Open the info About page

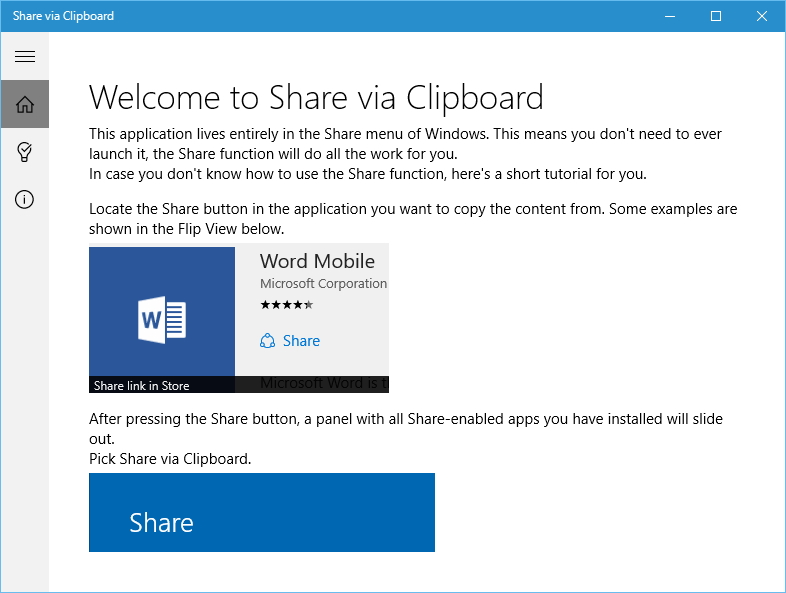click(25, 200)
